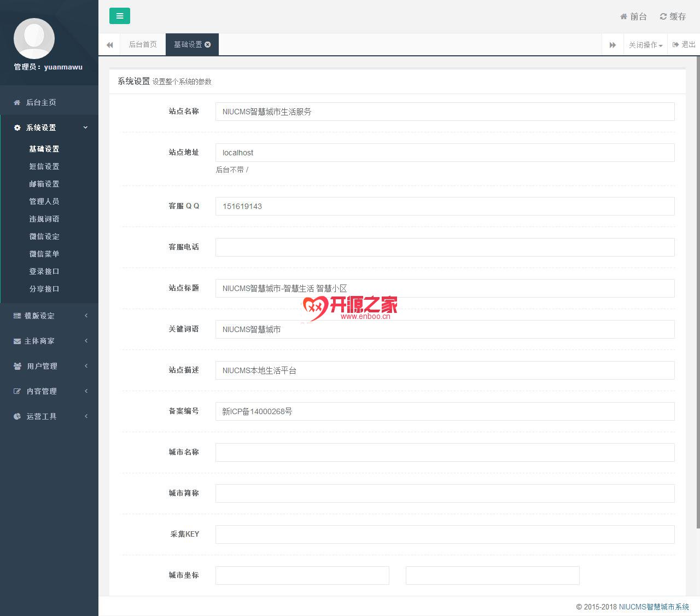Click the envelope icon next to 主体商家

click(17, 341)
